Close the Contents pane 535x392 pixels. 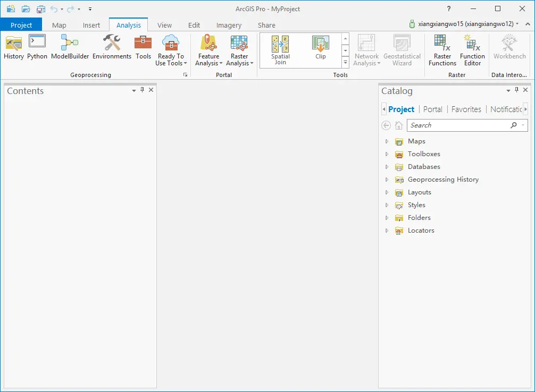point(151,90)
